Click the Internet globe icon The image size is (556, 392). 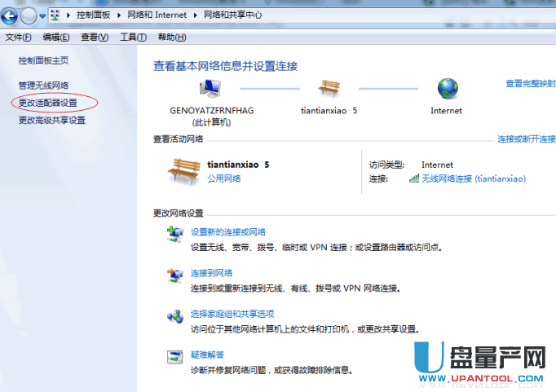point(446,88)
